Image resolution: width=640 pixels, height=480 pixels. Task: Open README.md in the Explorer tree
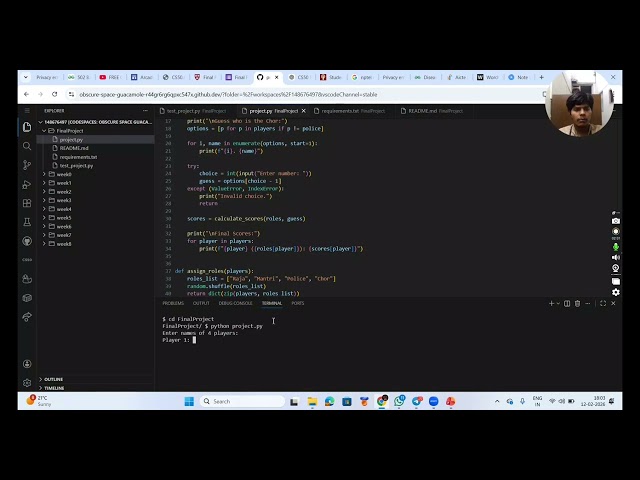(x=74, y=148)
